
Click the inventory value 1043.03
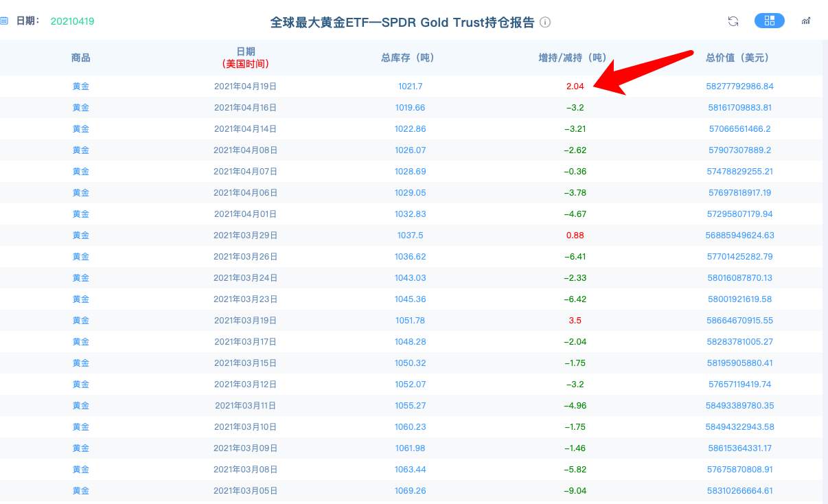(x=410, y=278)
